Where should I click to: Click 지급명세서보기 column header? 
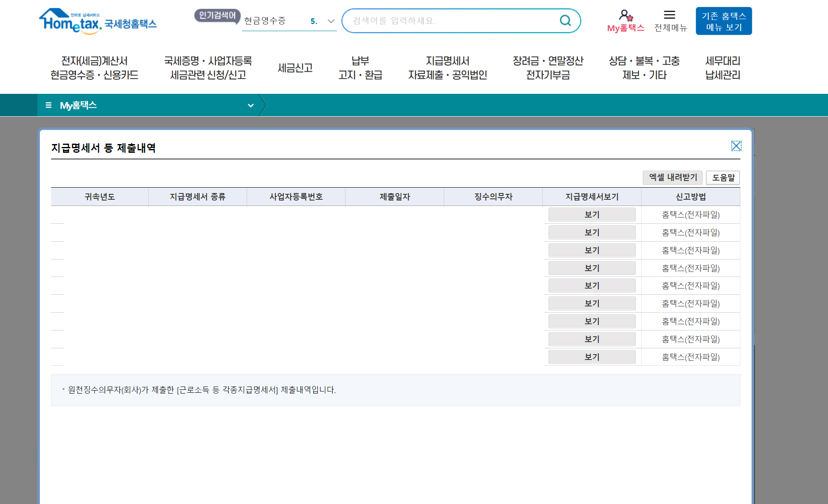click(x=592, y=197)
